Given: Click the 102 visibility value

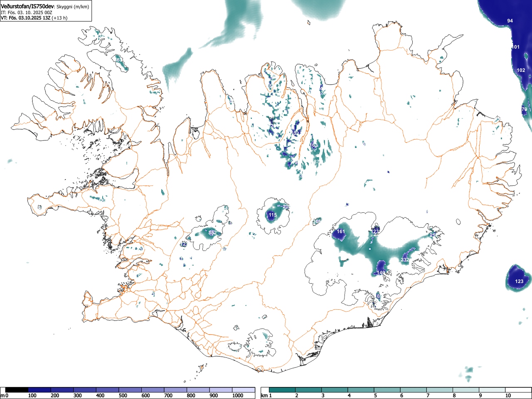Looking at the screenshot, I should (x=521, y=70).
